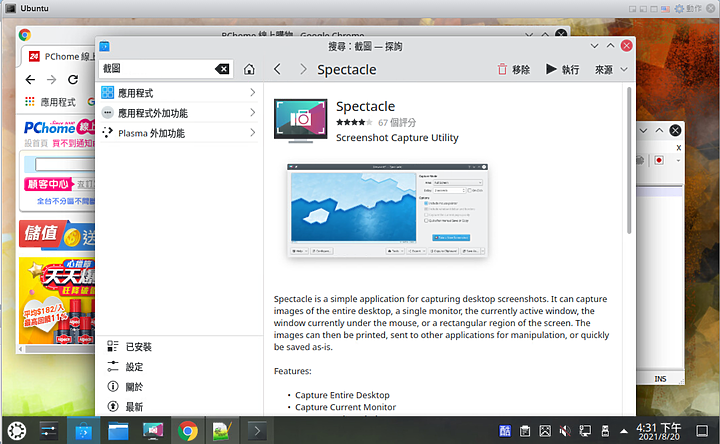Open the network tray icon

(585, 431)
